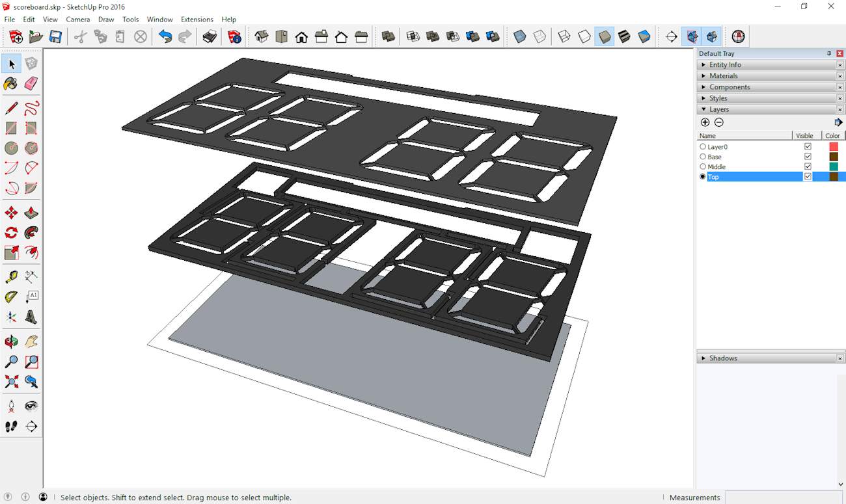Toggle Default Tray auto-hide pin
846x504 pixels.
tap(829, 53)
